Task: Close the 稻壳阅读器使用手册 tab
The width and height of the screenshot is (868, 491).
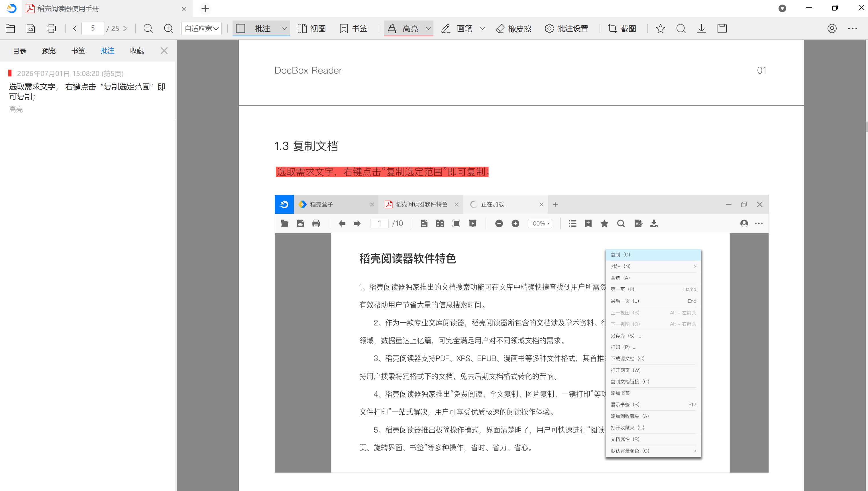Action: click(184, 9)
